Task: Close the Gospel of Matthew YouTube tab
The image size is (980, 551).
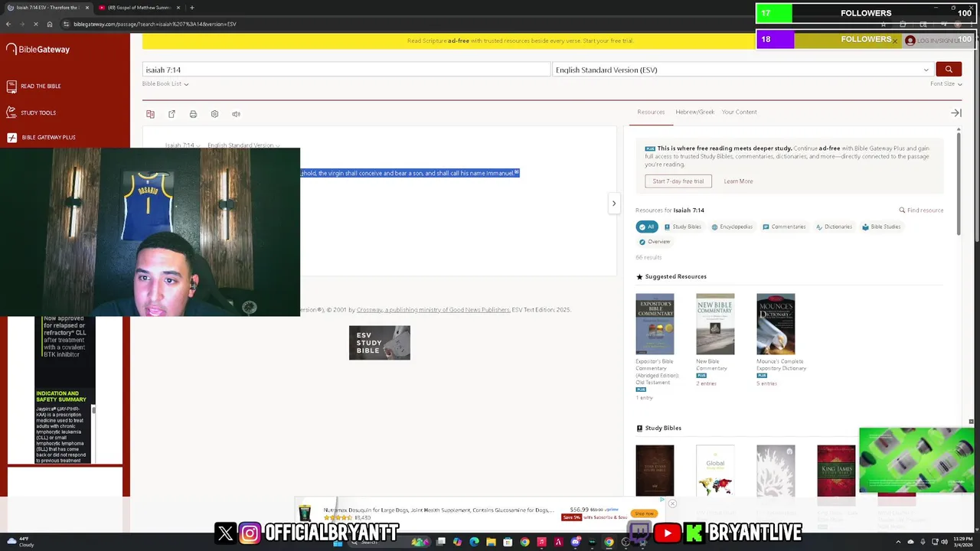Action: 178,8
